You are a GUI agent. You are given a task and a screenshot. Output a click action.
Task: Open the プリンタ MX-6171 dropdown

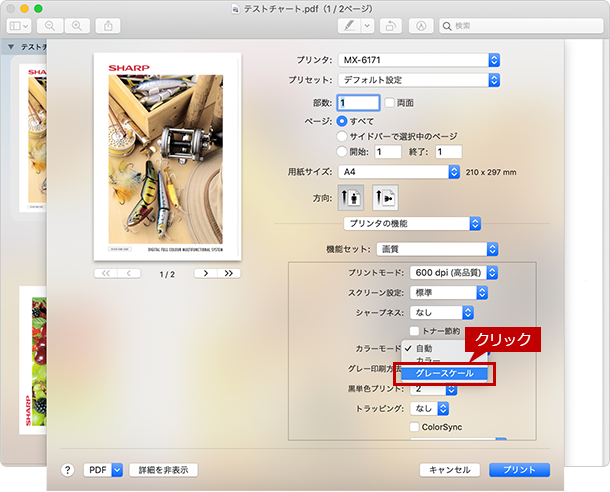click(417, 60)
